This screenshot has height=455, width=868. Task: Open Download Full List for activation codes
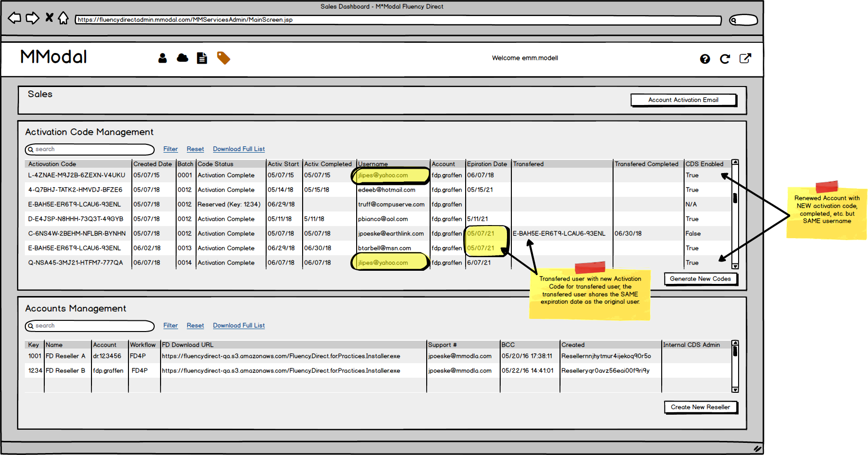pyautogui.click(x=238, y=149)
